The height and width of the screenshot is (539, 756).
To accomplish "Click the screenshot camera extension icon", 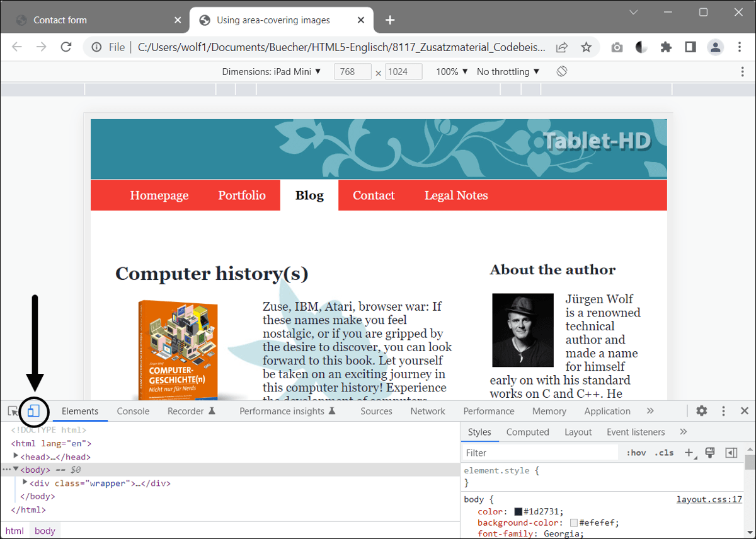I will click(616, 47).
